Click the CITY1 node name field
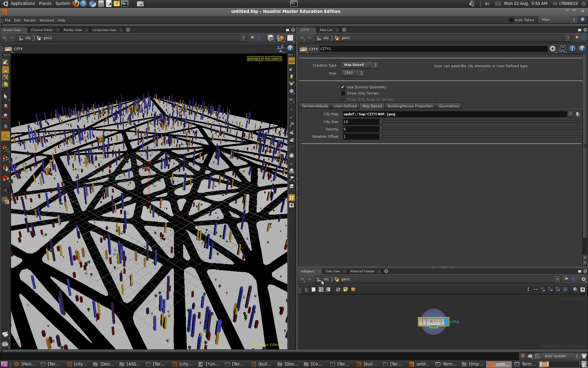 click(433, 49)
